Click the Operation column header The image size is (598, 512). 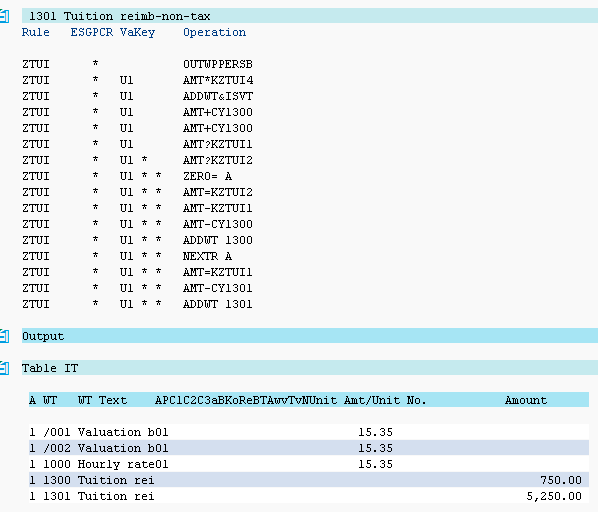pos(214,32)
